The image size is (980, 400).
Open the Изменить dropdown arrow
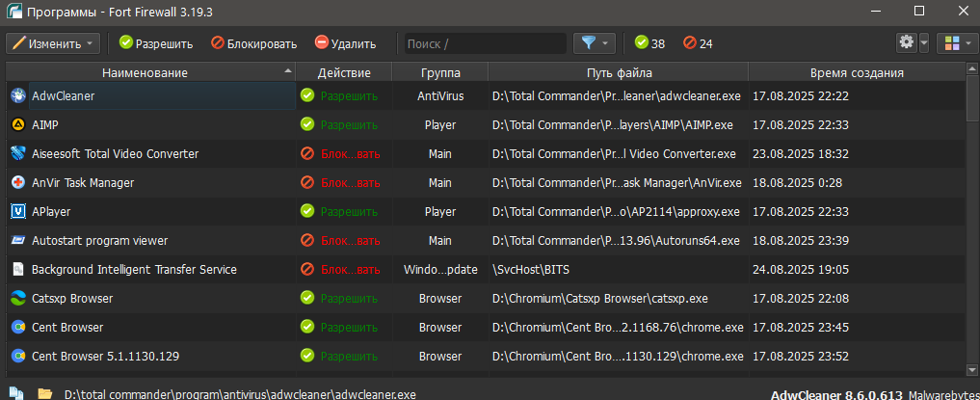coord(90,43)
